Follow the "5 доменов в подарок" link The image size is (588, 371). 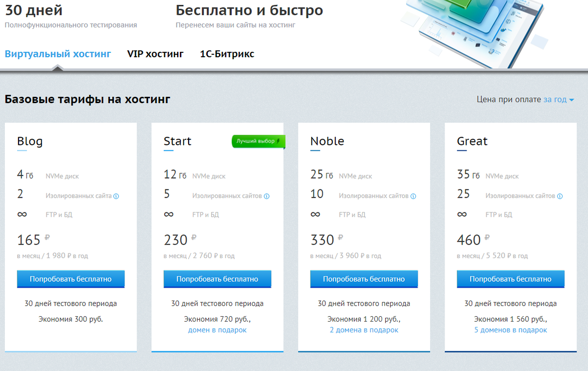point(511,330)
